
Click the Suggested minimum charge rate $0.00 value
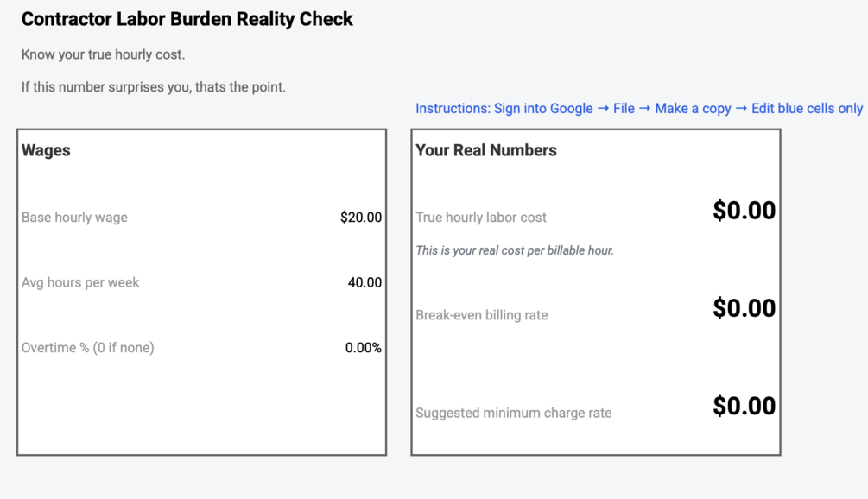click(744, 406)
